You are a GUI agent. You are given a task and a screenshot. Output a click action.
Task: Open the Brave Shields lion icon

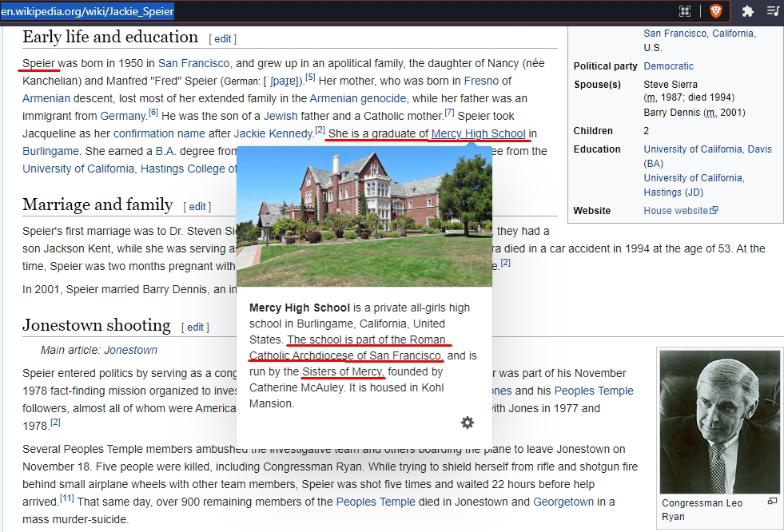click(715, 11)
